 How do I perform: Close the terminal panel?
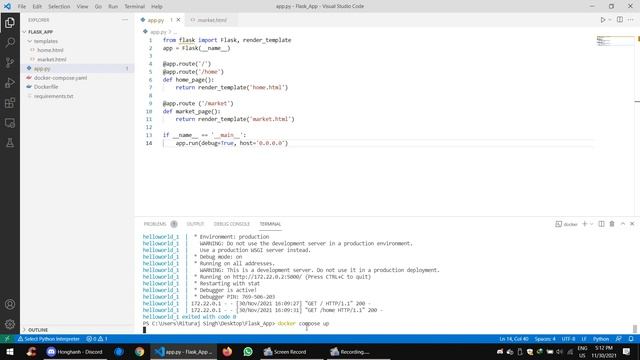tap(632, 224)
